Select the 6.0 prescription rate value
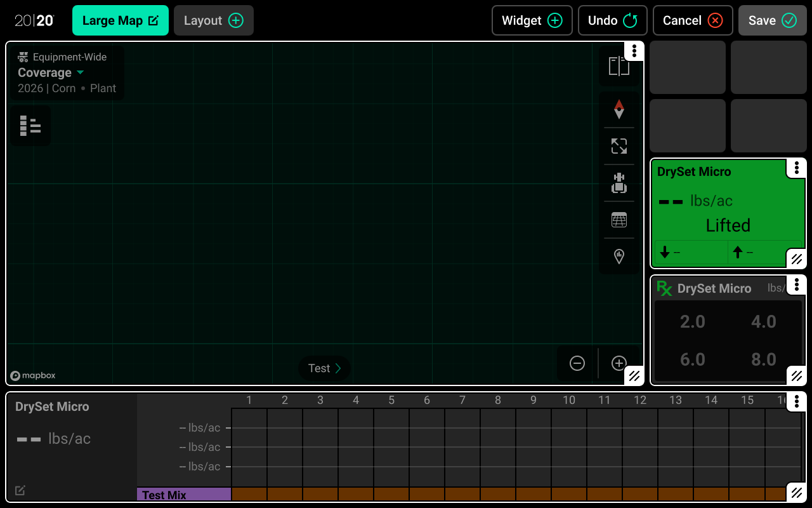Viewport: 812px width, 508px height. tap(692, 359)
